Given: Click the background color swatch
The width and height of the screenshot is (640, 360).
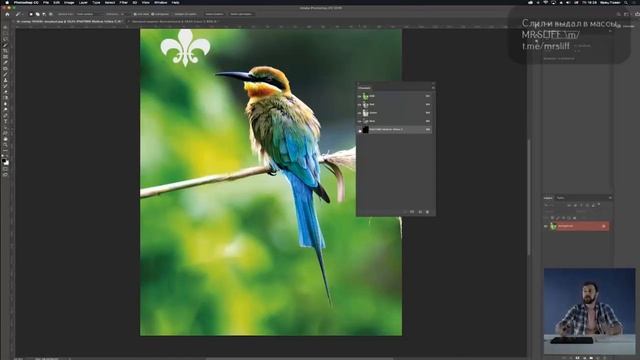Looking at the screenshot, I should point(7,163).
